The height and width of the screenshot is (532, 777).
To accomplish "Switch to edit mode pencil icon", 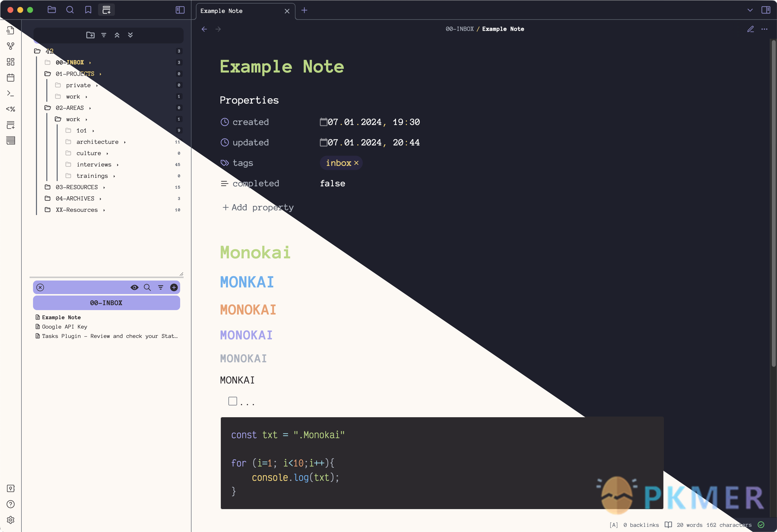I will point(751,29).
